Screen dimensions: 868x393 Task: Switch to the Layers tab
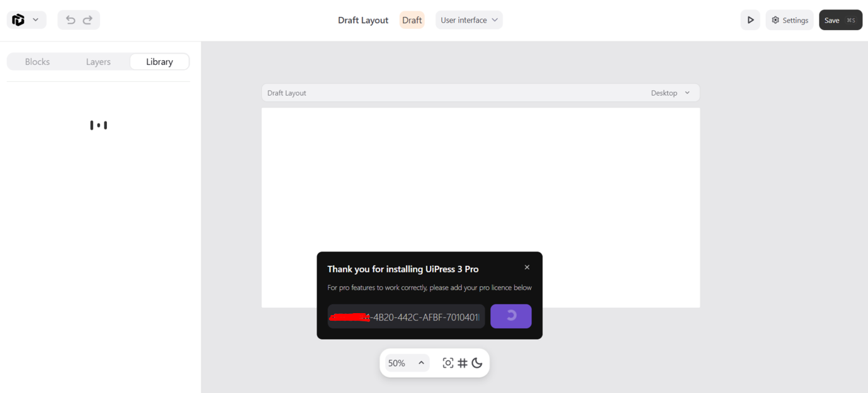coord(98,62)
